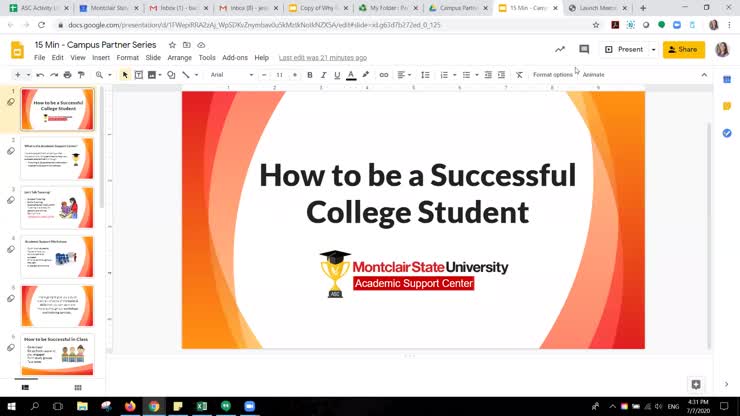Open text alignment dropdown
This screenshot has height=416, width=740.
click(x=404, y=75)
